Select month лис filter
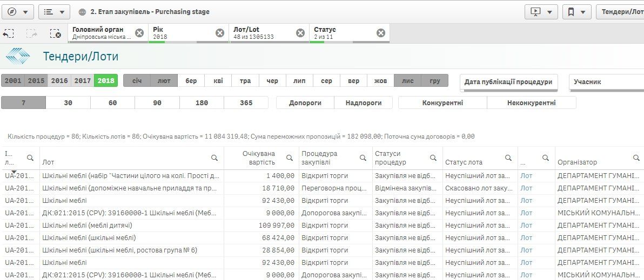The height and width of the screenshot is (280, 644). pyautogui.click(x=408, y=81)
